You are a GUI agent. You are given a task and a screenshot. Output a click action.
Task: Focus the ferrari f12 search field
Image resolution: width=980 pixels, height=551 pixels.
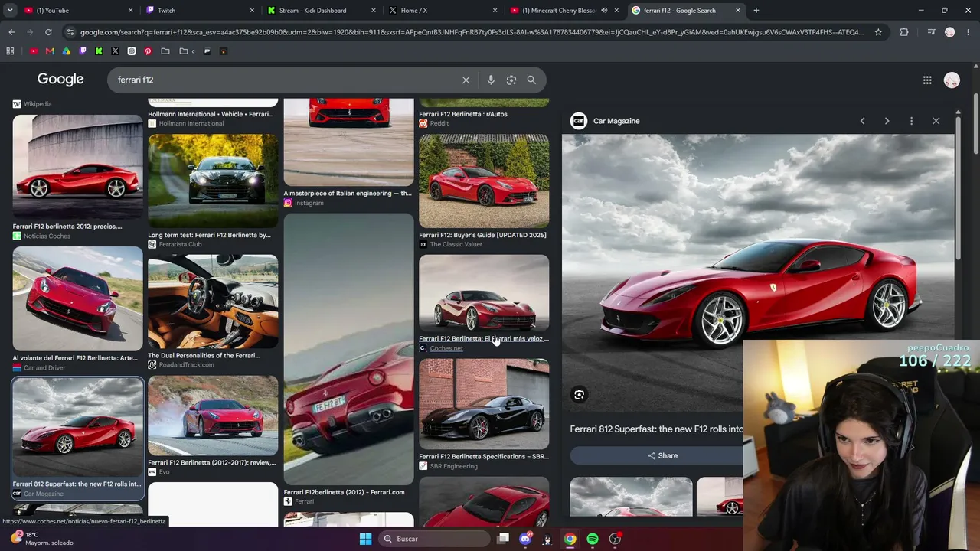[x=283, y=80]
